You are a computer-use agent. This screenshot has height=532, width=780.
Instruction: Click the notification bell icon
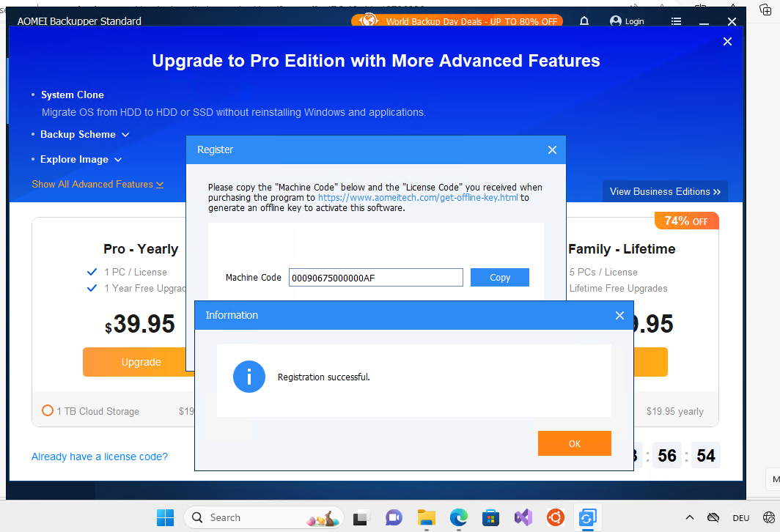tap(584, 21)
